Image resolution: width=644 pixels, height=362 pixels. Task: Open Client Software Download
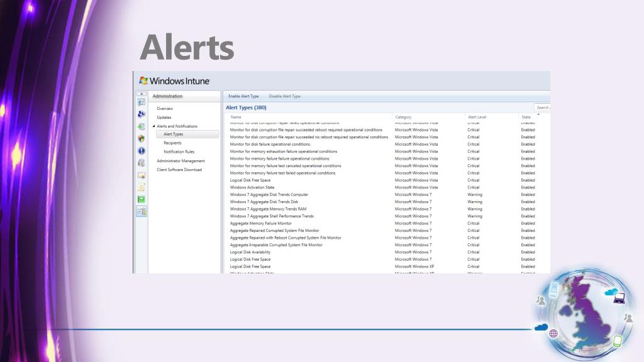pyautogui.click(x=179, y=170)
